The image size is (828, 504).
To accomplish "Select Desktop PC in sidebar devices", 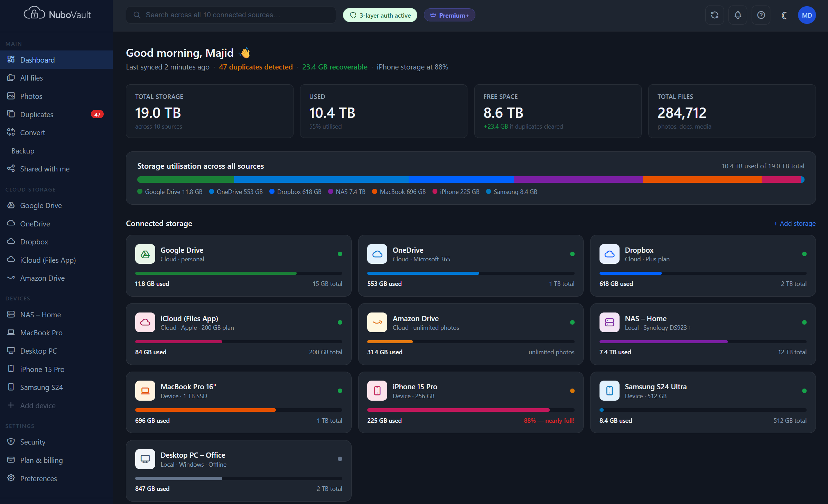I will tap(56, 351).
